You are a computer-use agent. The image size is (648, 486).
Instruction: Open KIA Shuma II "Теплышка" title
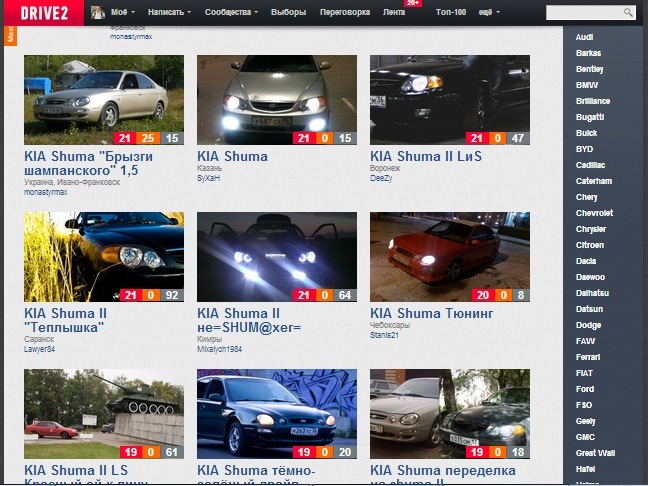click(x=65, y=320)
